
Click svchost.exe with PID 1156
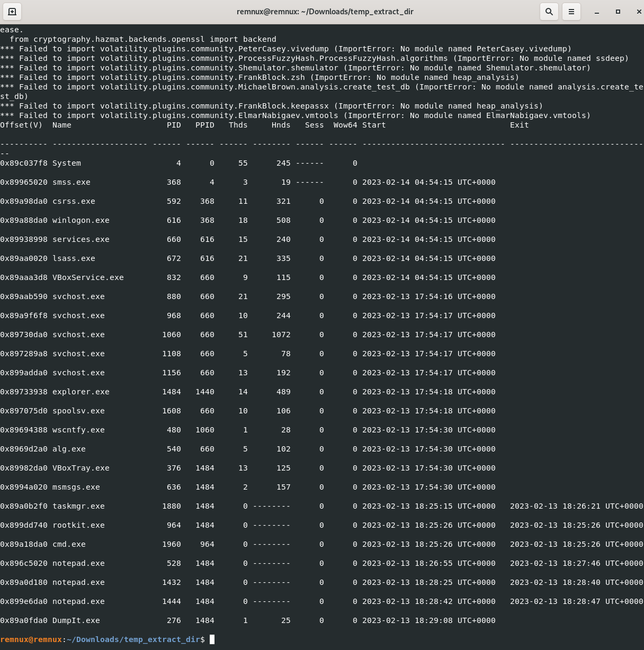pos(78,373)
